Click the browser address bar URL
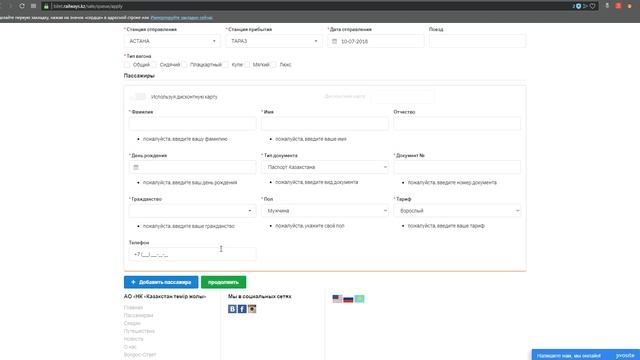Screen dimensions: 640x360 click(88, 7)
